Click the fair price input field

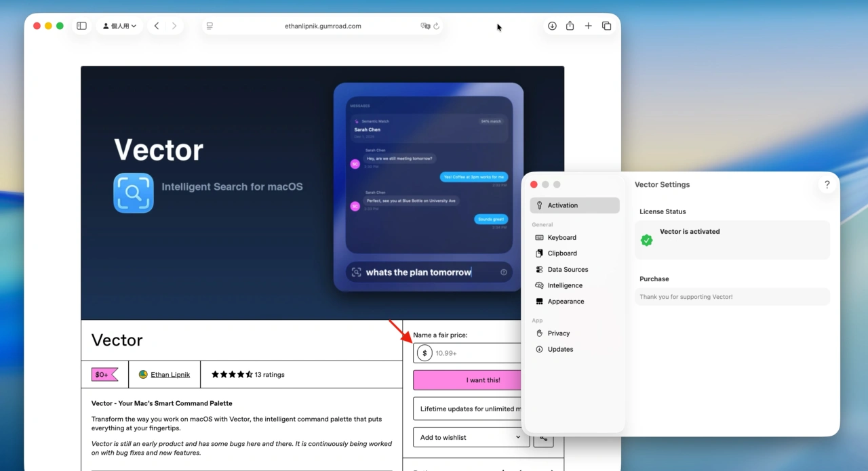pos(468,353)
